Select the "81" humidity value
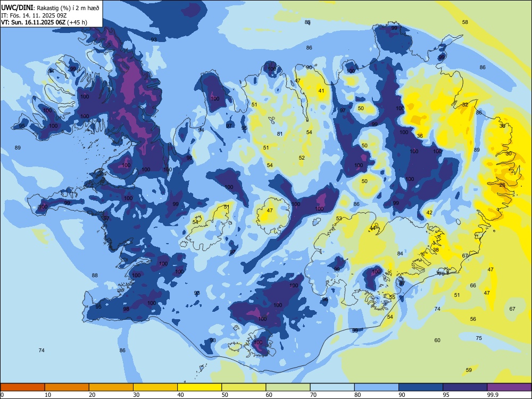 [x=280, y=134]
